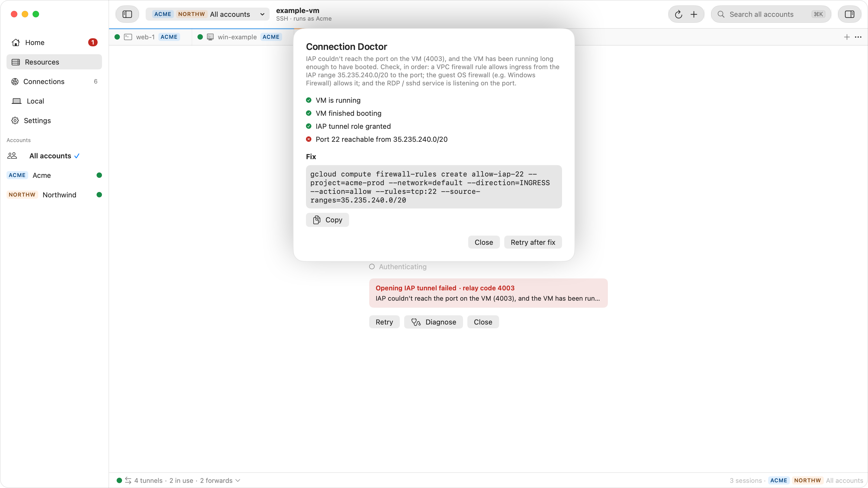Expand the tunnels status chevron
Screen dimensions: 868x488
[238, 480]
